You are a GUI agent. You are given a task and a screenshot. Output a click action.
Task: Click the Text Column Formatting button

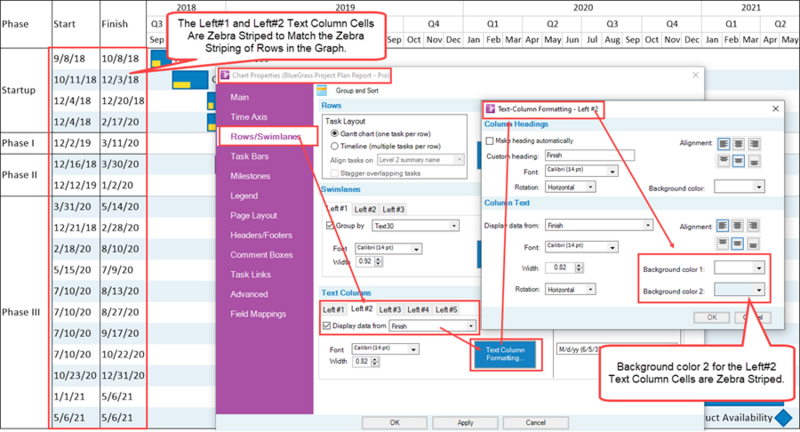505,354
